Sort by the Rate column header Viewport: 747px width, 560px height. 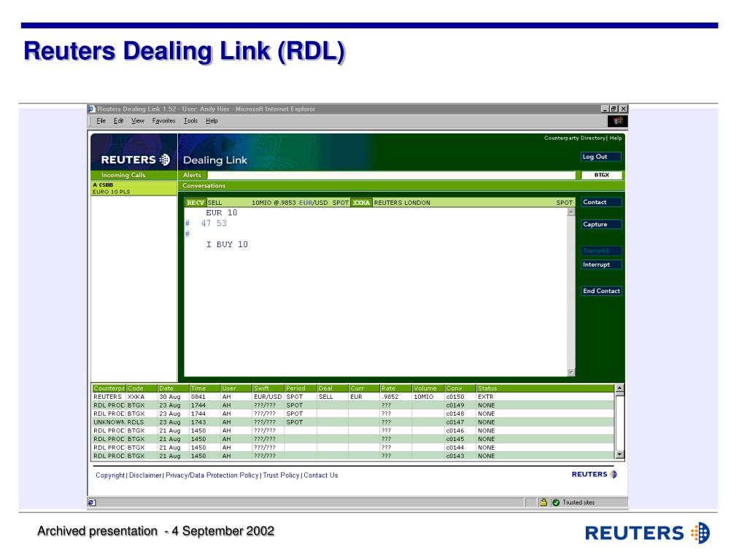coord(396,389)
